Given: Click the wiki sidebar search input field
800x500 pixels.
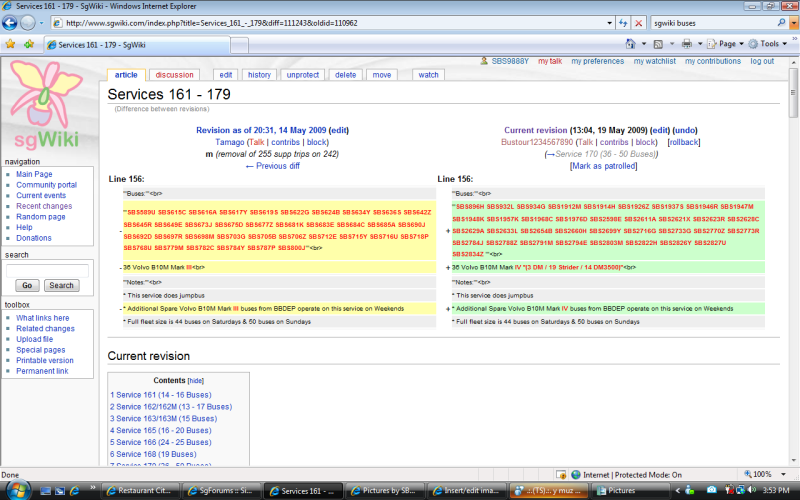Looking at the screenshot, I should tap(48, 270).
